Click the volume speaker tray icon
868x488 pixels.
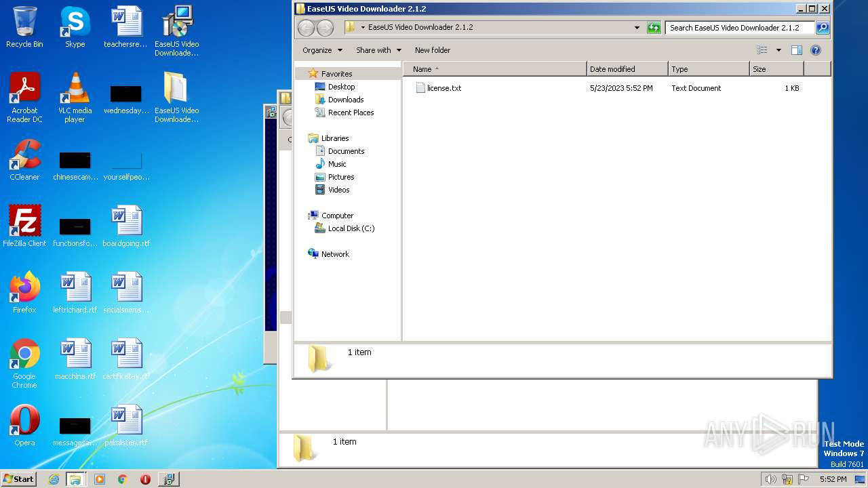[770, 479]
